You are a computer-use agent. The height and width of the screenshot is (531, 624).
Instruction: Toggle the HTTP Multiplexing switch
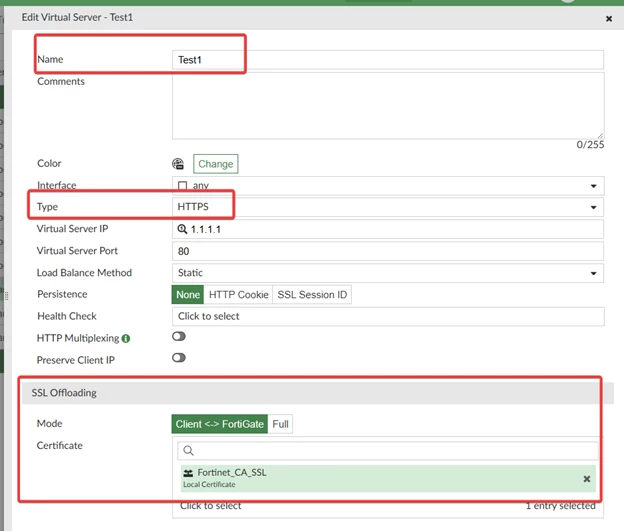pyautogui.click(x=179, y=336)
